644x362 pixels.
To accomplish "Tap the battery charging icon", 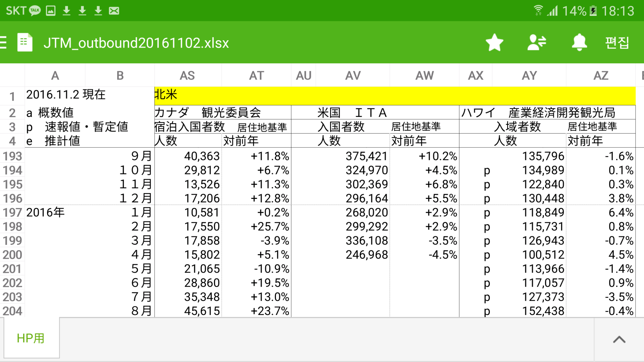I will (x=593, y=11).
